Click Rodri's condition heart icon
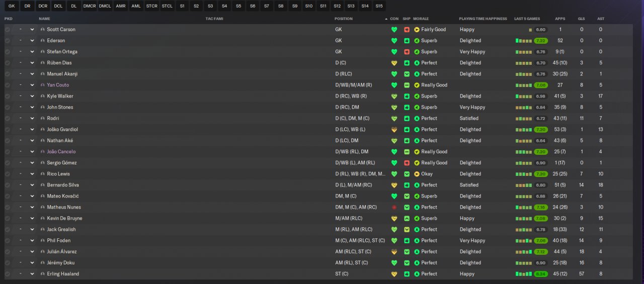The width and height of the screenshot is (644, 284). point(394,119)
